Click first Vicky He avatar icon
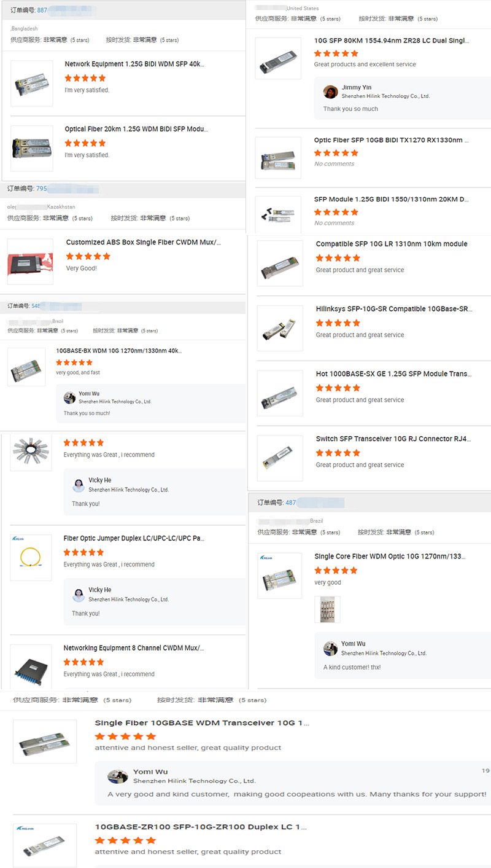 79,485
